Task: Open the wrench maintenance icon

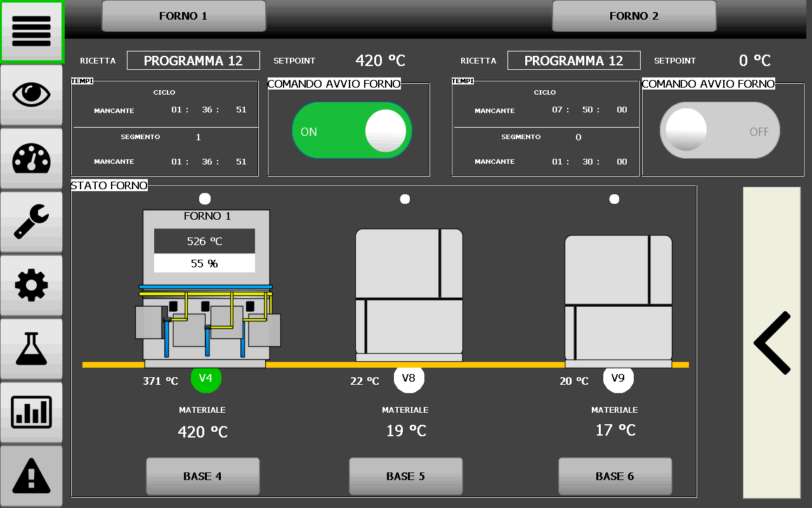Action: point(31,222)
